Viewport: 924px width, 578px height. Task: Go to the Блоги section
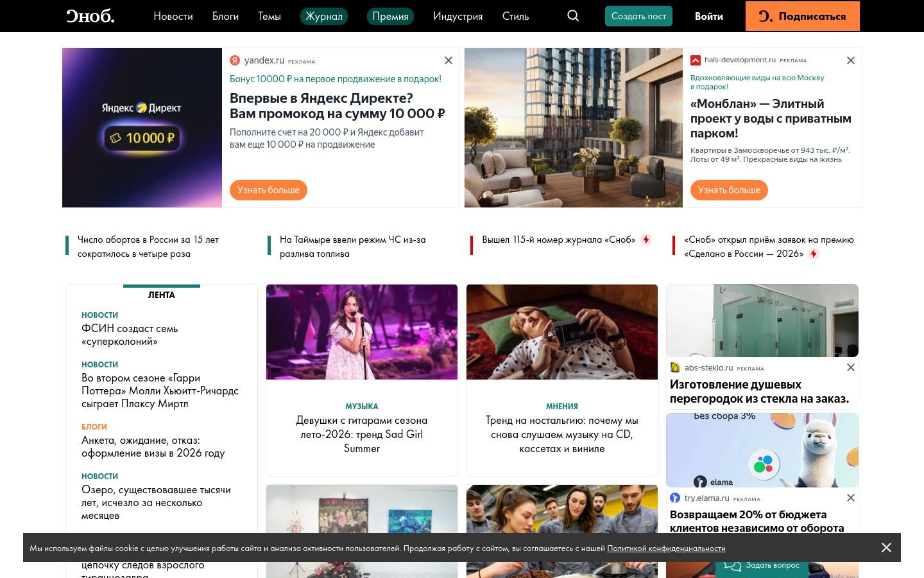[225, 16]
